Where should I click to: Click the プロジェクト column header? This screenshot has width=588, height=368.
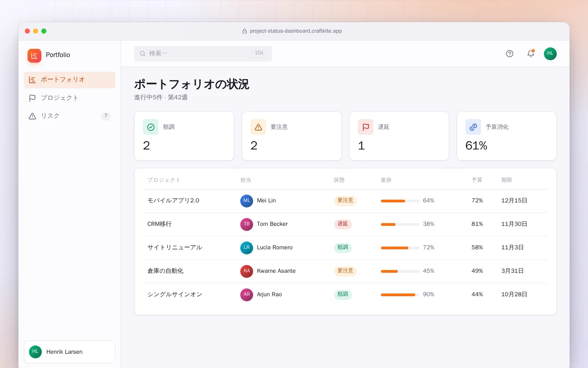pyautogui.click(x=164, y=180)
